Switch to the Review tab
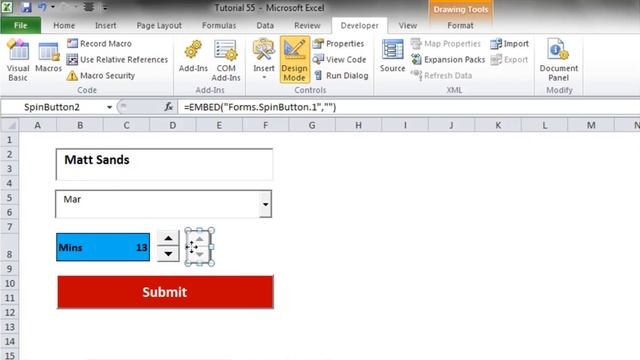Screen dimensions: 640x360 click(307, 25)
